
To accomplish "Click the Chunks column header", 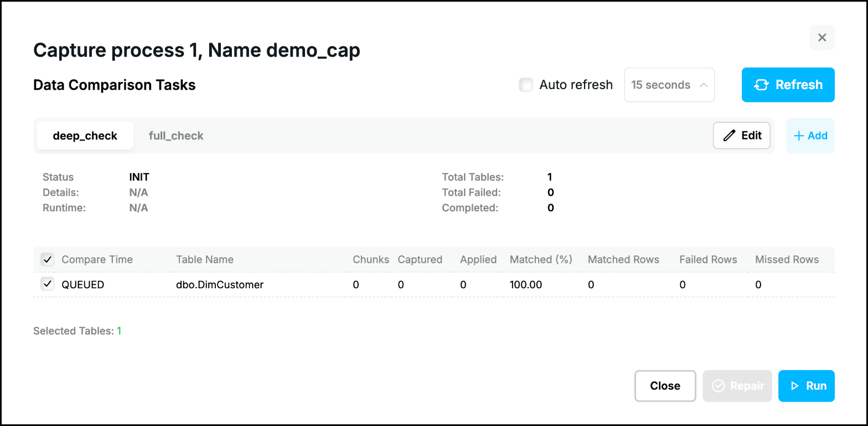I will [x=371, y=259].
